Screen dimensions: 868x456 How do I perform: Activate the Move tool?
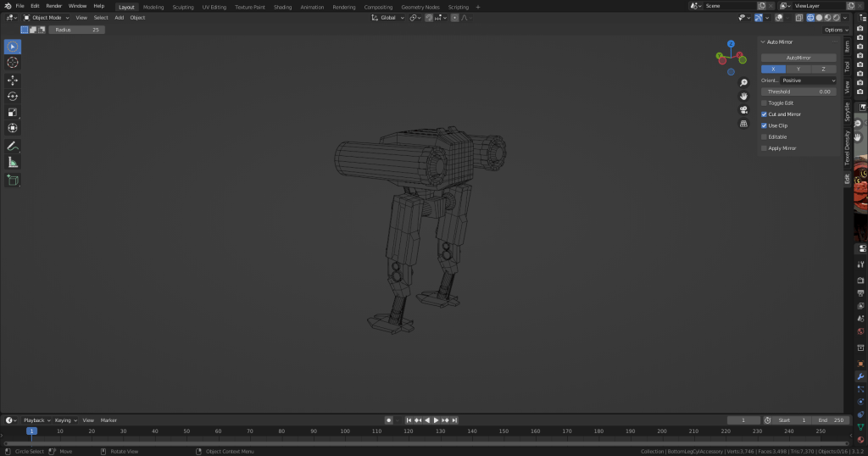point(13,81)
